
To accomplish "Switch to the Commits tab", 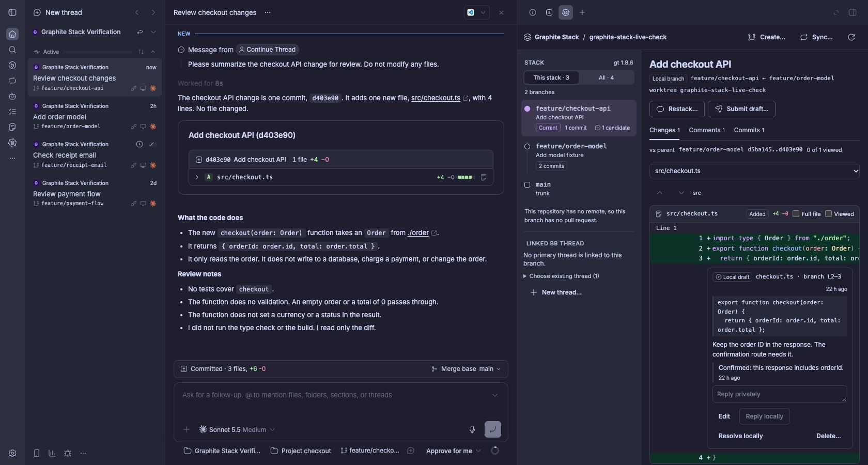I will coord(749,130).
